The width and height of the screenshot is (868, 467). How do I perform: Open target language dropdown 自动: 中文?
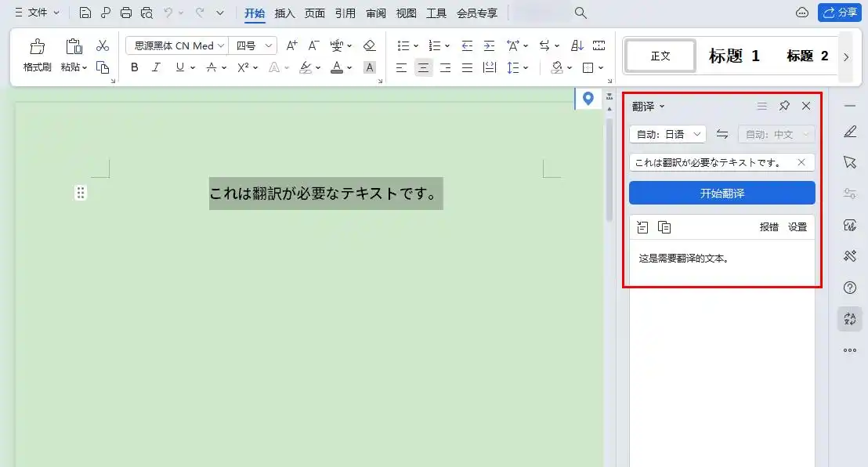pos(776,134)
